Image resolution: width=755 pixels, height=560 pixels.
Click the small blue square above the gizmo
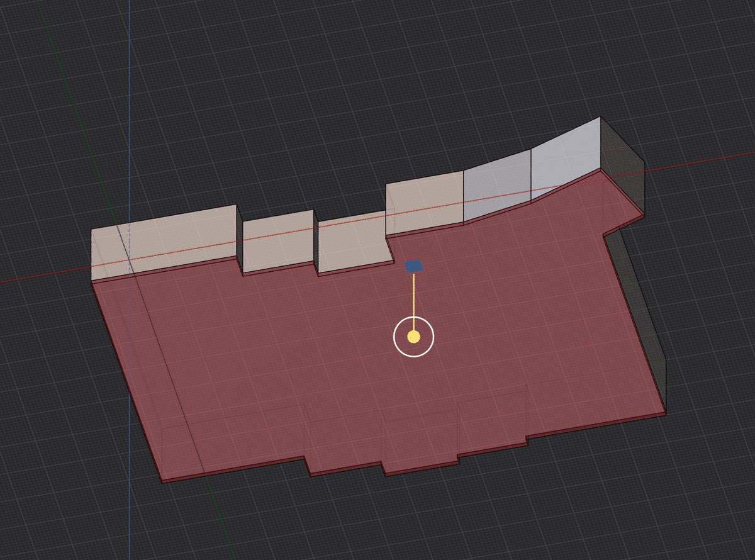[414, 266]
